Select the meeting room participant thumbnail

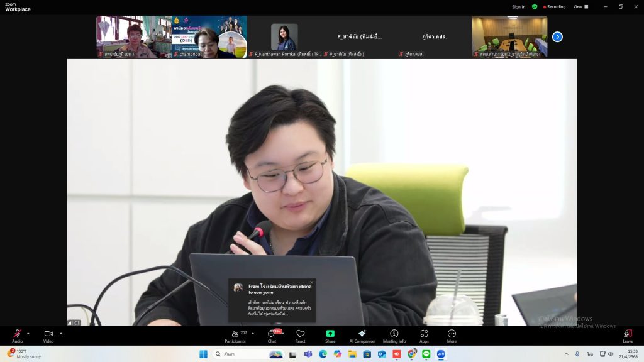coord(509,37)
